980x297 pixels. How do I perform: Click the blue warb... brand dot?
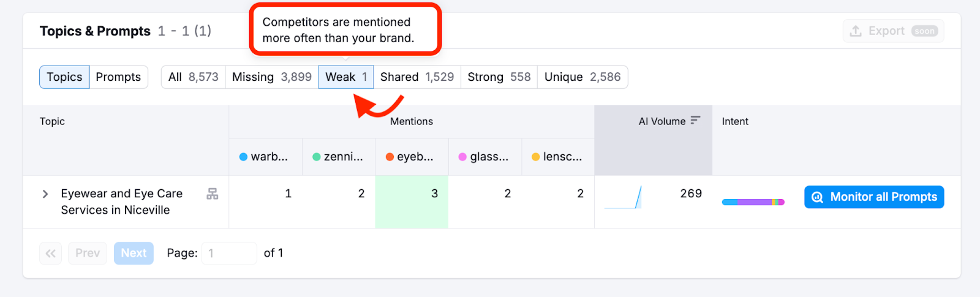pos(243,157)
